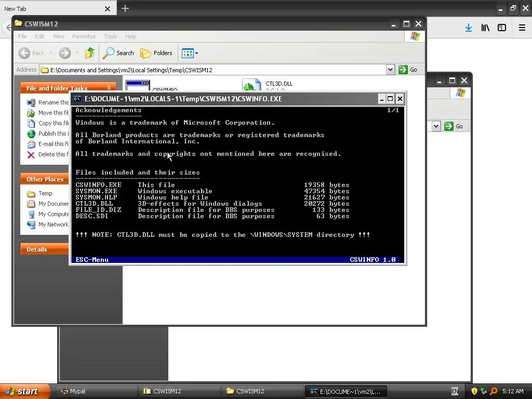
Task: Switch to Mypal taskbar button
Action: coord(96,391)
